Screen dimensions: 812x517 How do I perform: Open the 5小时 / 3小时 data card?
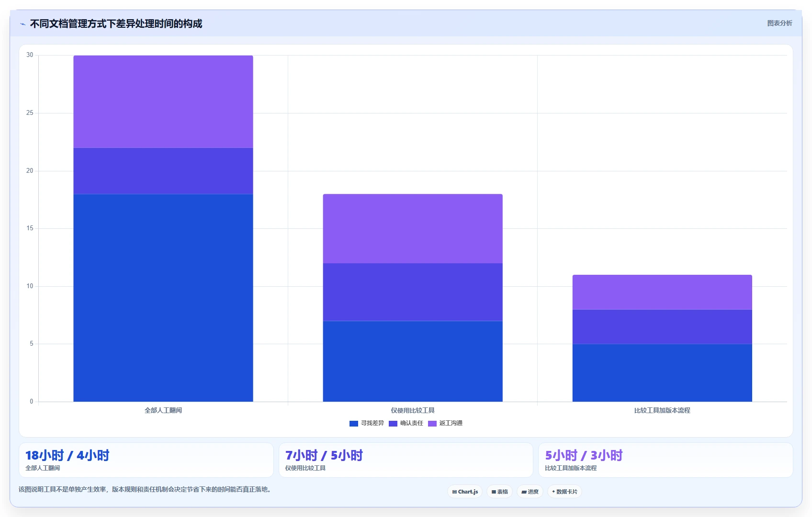[665, 460]
